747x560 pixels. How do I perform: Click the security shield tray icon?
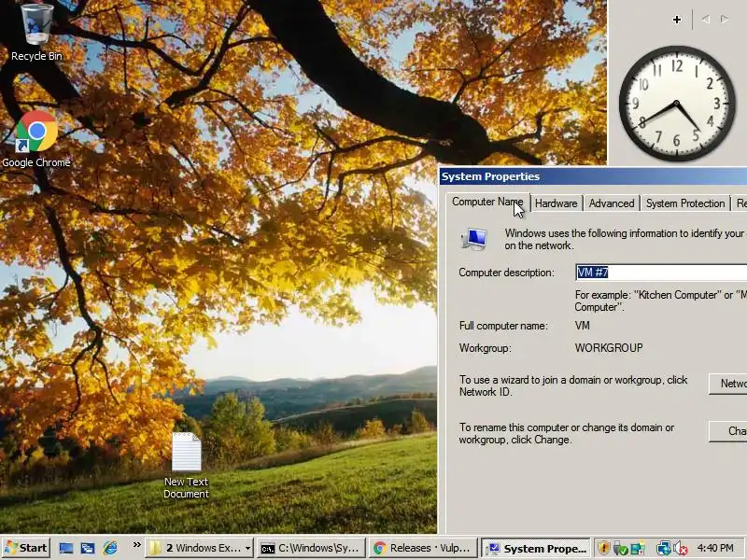tap(603, 548)
